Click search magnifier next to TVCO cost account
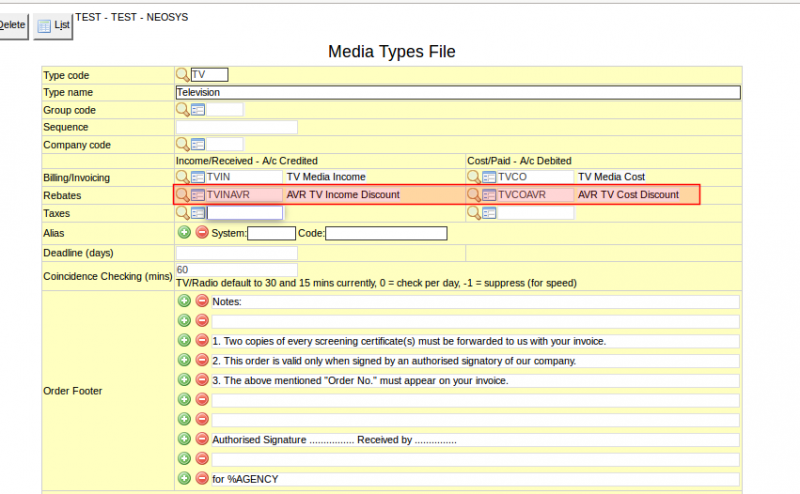Image resolution: width=800 pixels, height=494 pixels. (473, 177)
